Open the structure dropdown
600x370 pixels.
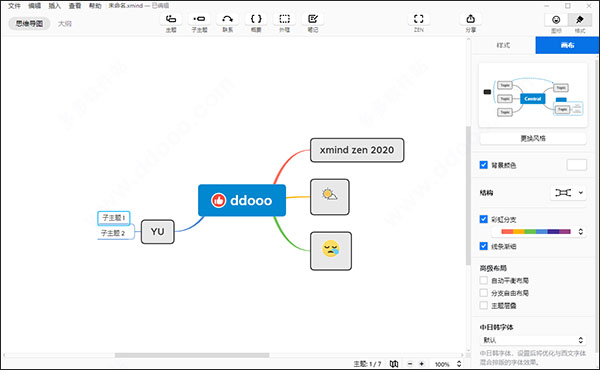(x=568, y=193)
